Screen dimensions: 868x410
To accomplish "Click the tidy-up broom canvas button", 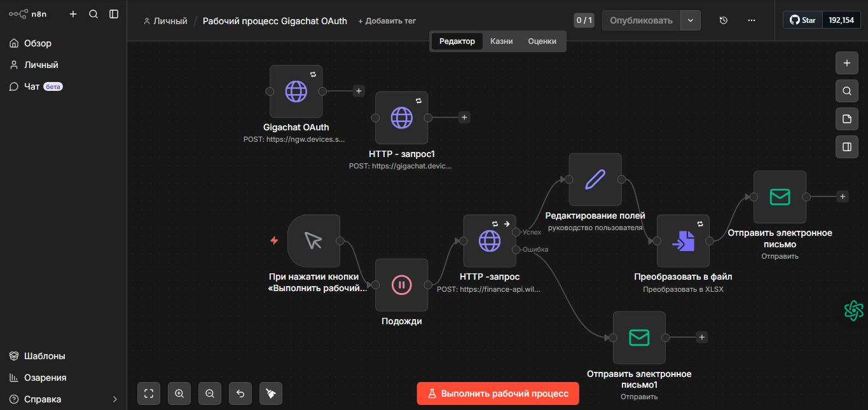I will click(271, 393).
